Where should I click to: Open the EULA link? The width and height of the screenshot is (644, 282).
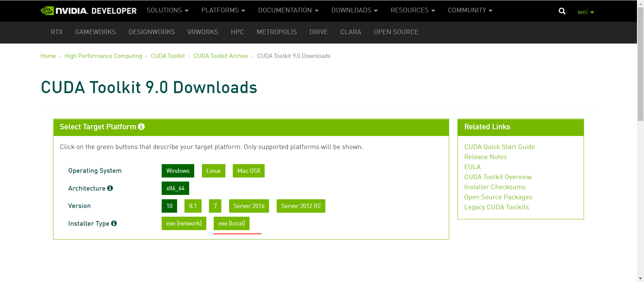click(x=472, y=167)
